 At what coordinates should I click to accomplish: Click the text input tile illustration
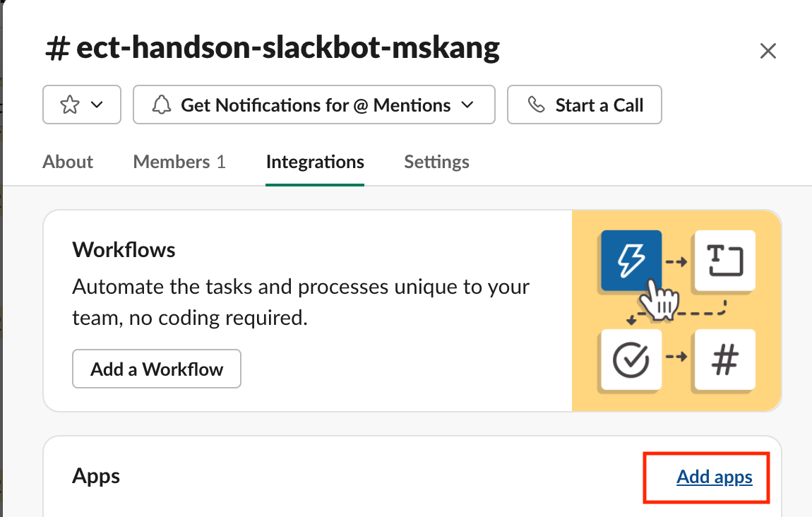click(724, 261)
